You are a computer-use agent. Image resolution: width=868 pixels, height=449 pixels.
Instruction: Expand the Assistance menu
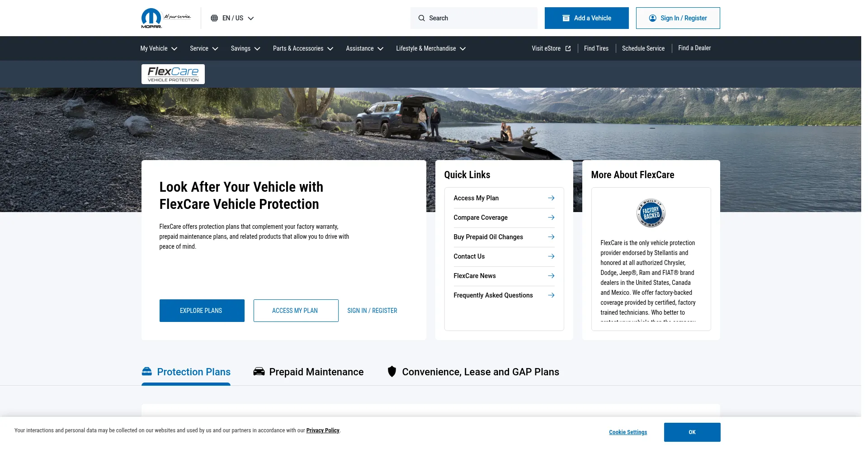click(x=364, y=48)
